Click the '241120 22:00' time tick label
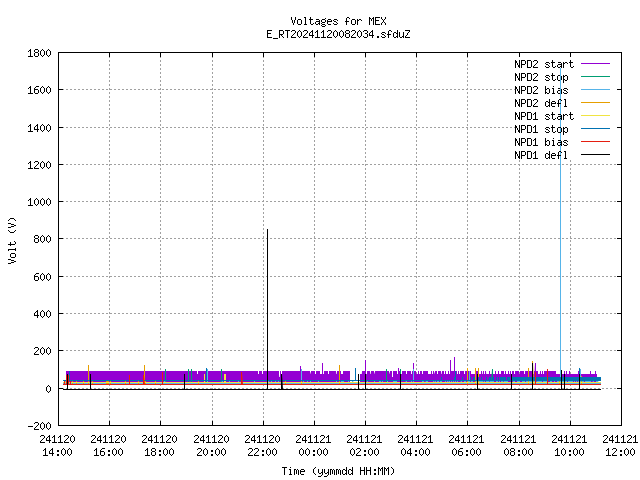 pos(262,446)
